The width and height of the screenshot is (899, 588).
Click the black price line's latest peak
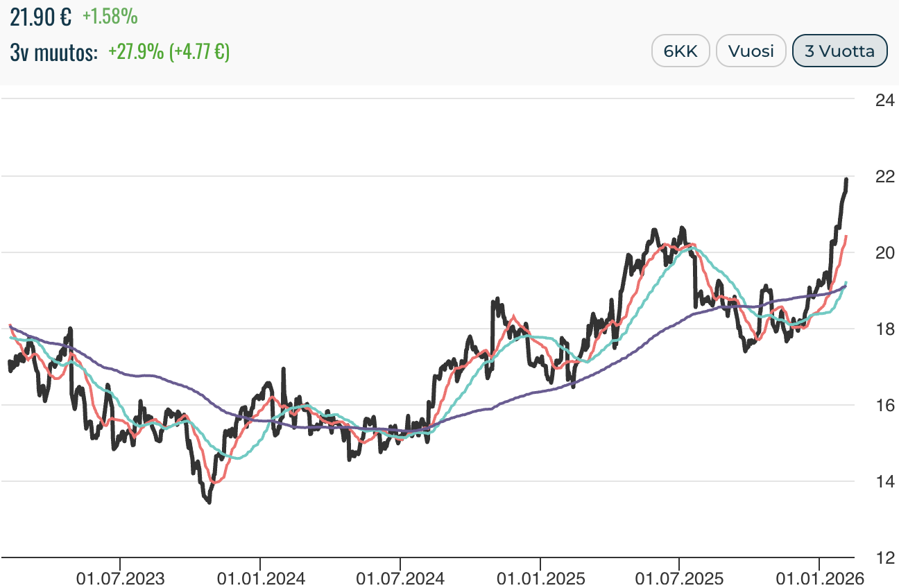click(846, 180)
